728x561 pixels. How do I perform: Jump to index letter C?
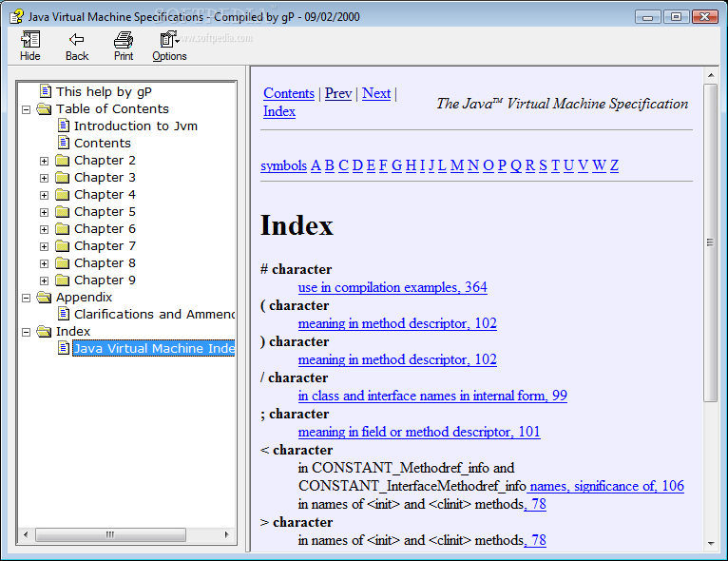(x=344, y=165)
